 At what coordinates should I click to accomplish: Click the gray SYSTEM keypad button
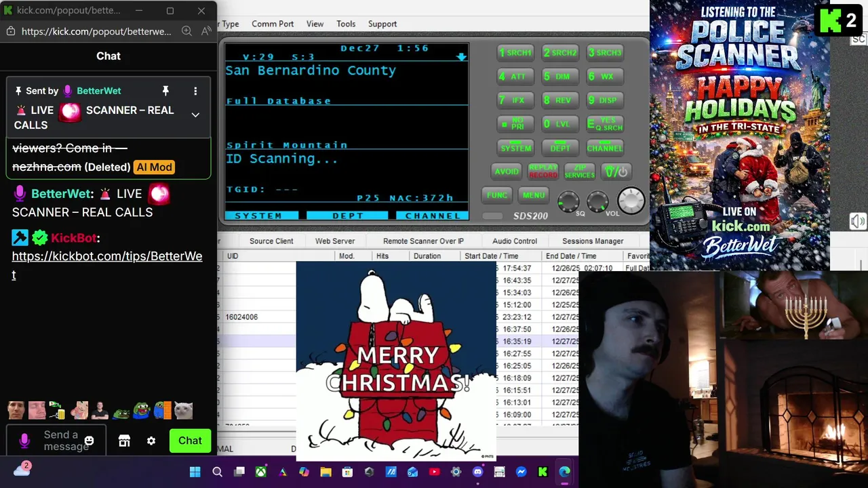(515, 148)
